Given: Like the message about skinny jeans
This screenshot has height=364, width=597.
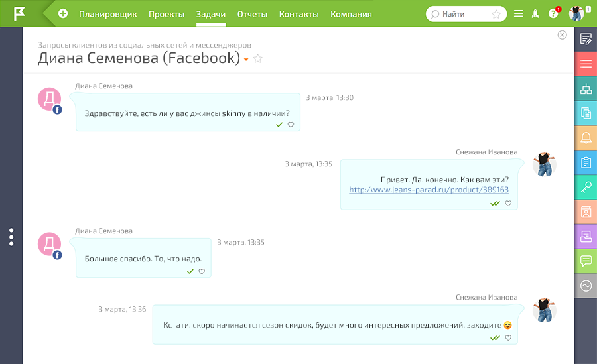Looking at the screenshot, I should click(x=291, y=125).
